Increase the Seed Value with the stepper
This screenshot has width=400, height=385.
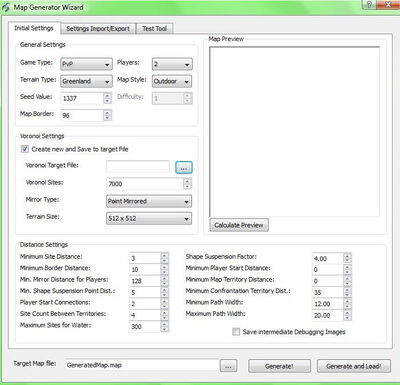pyautogui.click(x=107, y=96)
